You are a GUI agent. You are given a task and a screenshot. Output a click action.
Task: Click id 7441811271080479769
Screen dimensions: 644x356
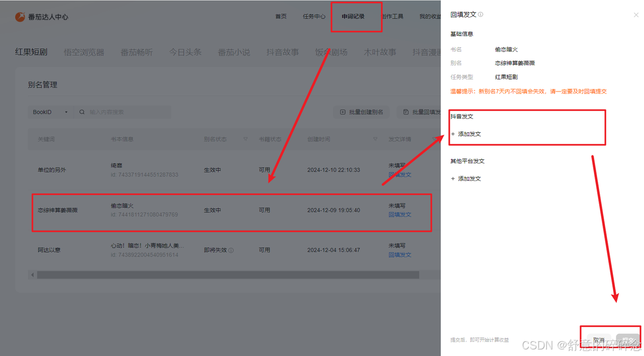click(x=144, y=215)
